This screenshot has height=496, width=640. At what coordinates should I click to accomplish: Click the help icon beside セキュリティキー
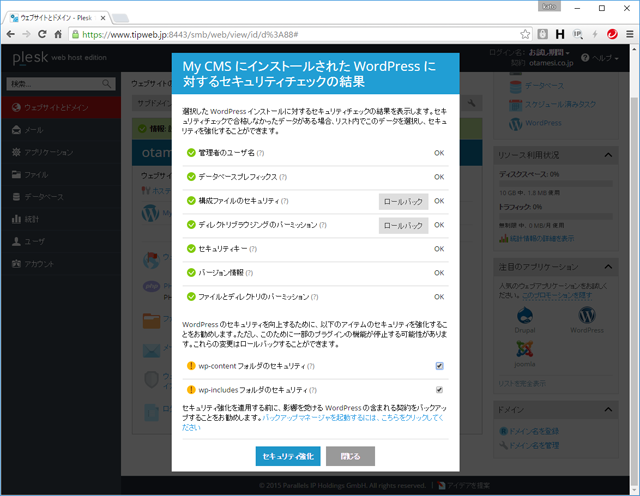[253, 249]
